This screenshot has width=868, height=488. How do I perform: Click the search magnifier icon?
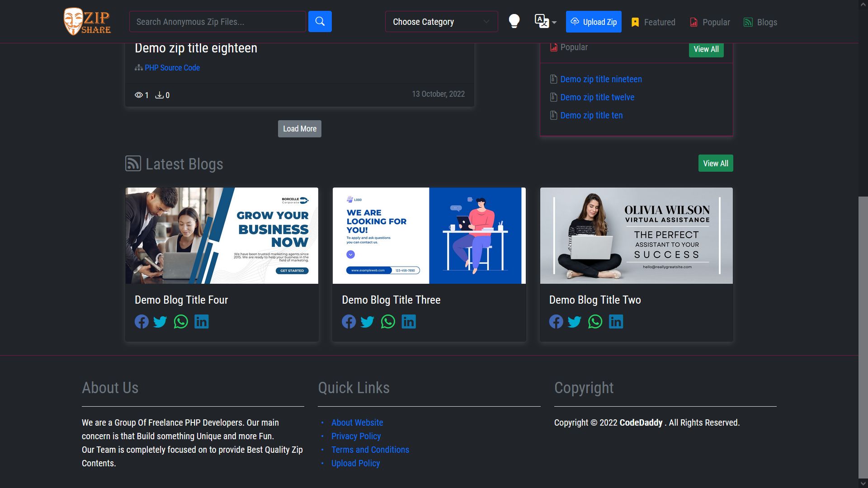(x=320, y=21)
